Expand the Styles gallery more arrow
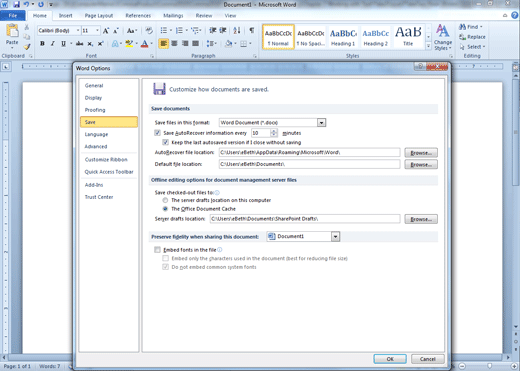Viewport: 520px width, 371px height. 428,46
